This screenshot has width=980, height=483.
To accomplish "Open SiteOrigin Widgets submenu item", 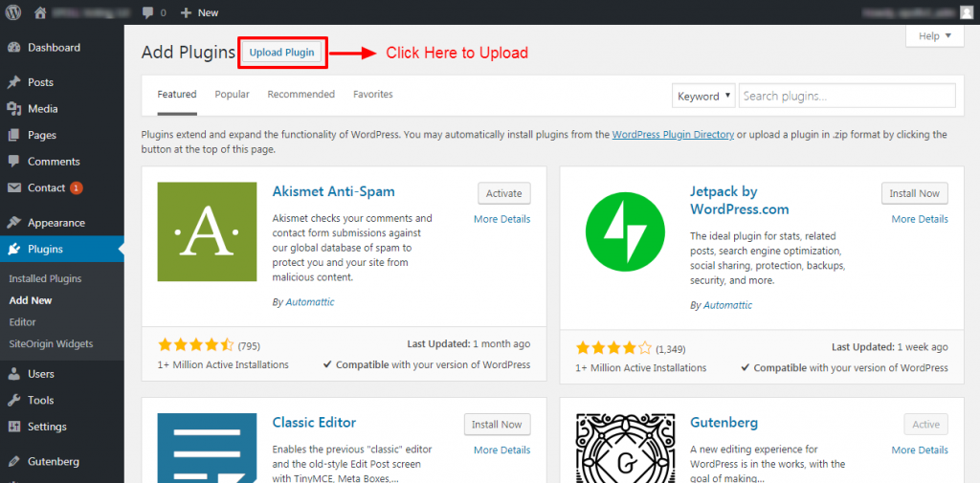I will coord(51,343).
